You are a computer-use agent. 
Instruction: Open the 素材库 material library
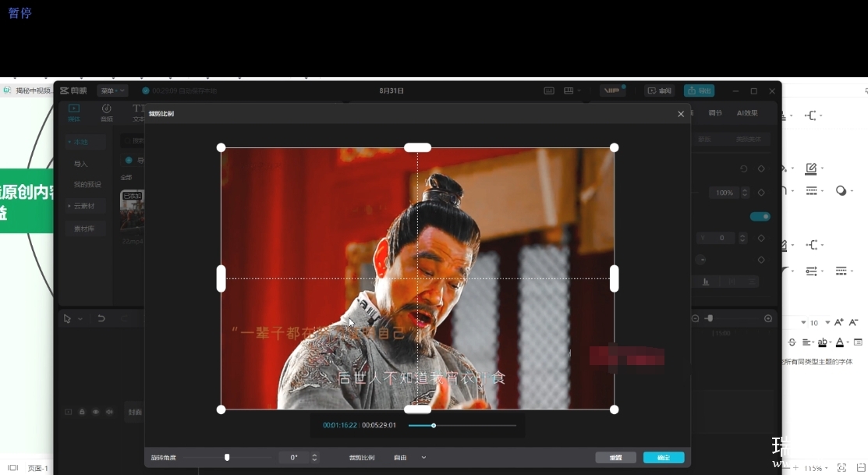pyautogui.click(x=84, y=229)
